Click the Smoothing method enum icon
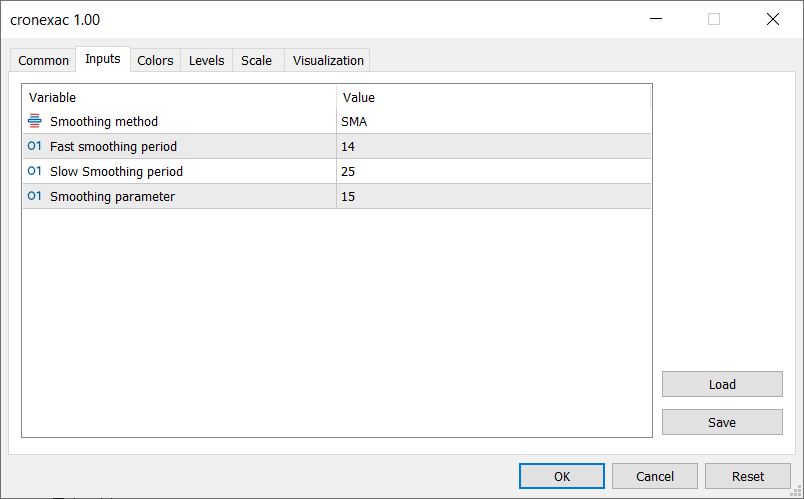The width and height of the screenshot is (804, 499). pyautogui.click(x=35, y=121)
